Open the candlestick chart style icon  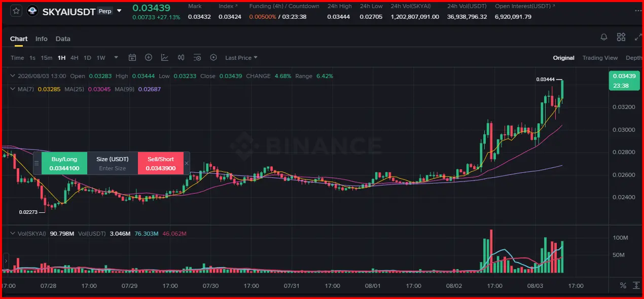click(x=181, y=57)
